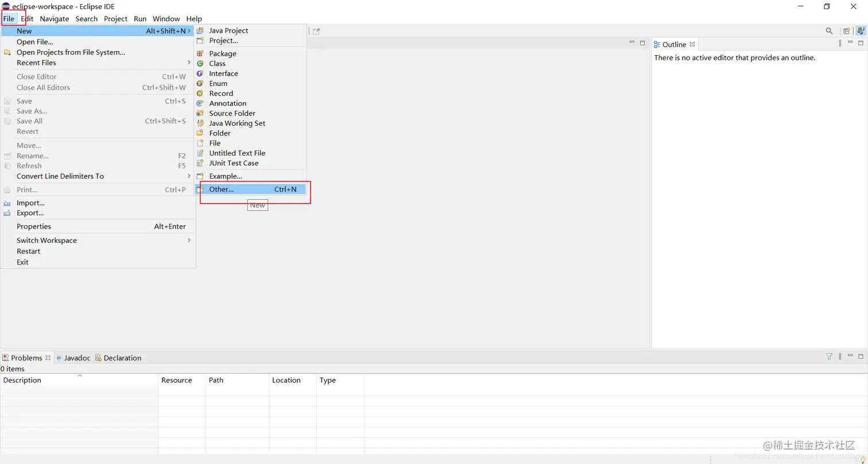Click the 'There is no active editor' message
Screen dimensions: 868x464
click(x=735, y=57)
